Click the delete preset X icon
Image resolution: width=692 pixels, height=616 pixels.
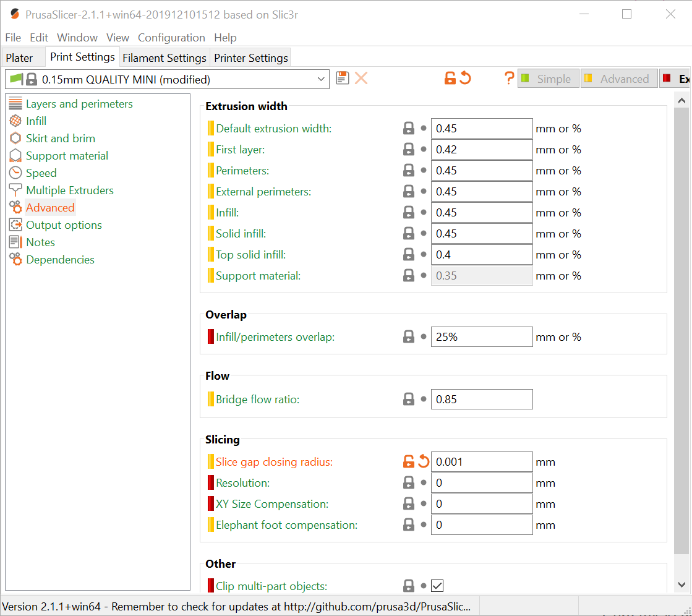361,79
